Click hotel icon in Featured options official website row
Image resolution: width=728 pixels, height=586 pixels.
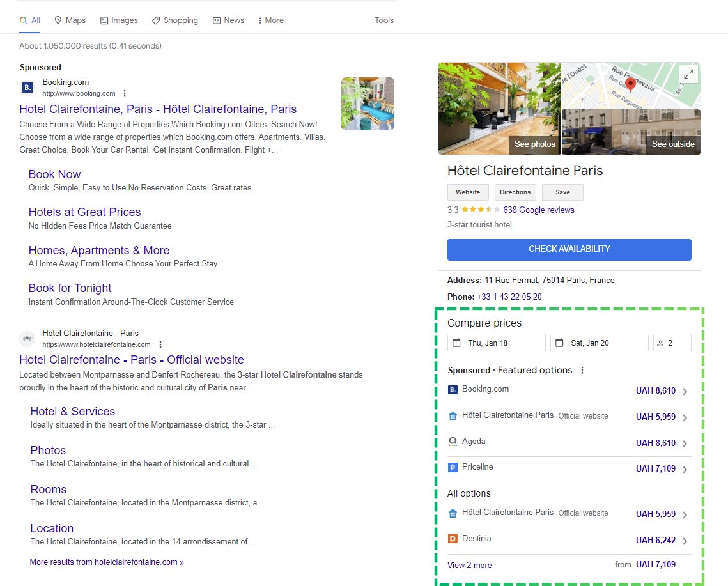[453, 416]
